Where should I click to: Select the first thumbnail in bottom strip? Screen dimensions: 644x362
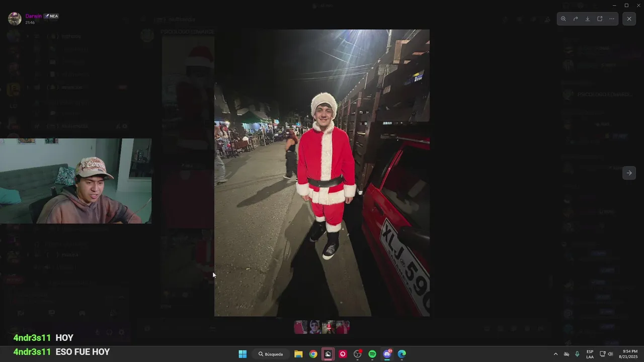click(x=301, y=327)
